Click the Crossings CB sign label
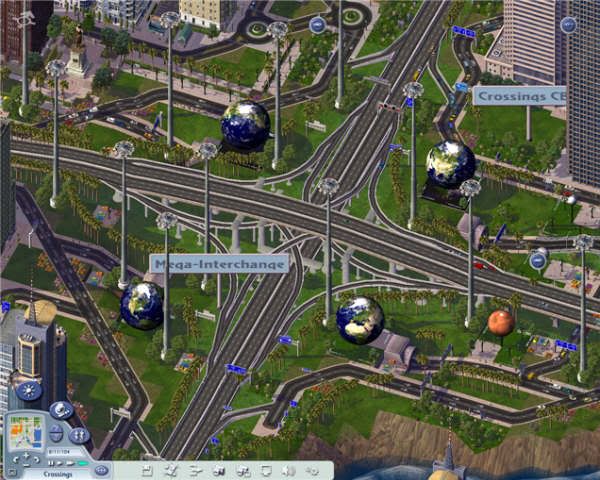This screenshot has height=480, width=600. [x=519, y=96]
